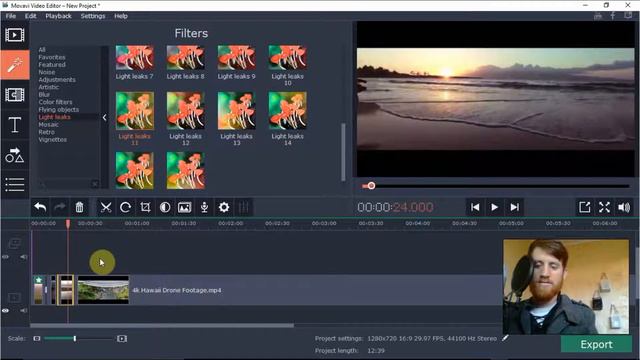Click the Undo arrow

[40, 207]
